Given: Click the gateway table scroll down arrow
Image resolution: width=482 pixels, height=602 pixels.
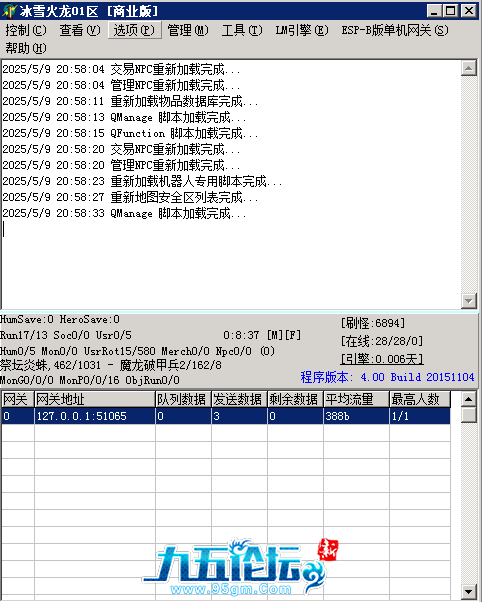Looking at the screenshot, I should (469, 592).
